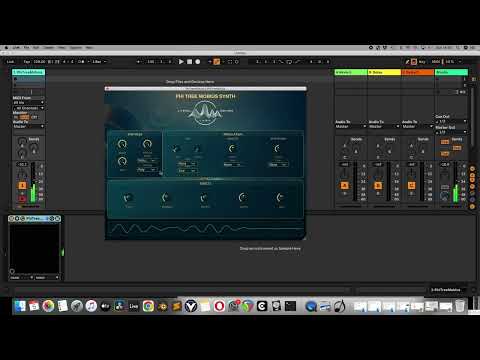
Task: Click the last knob in the synth's bottom effects row
Action: (281, 198)
